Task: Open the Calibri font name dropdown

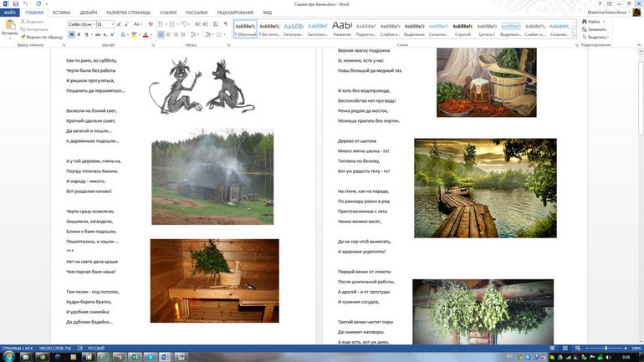Action: click(x=93, y=24)
